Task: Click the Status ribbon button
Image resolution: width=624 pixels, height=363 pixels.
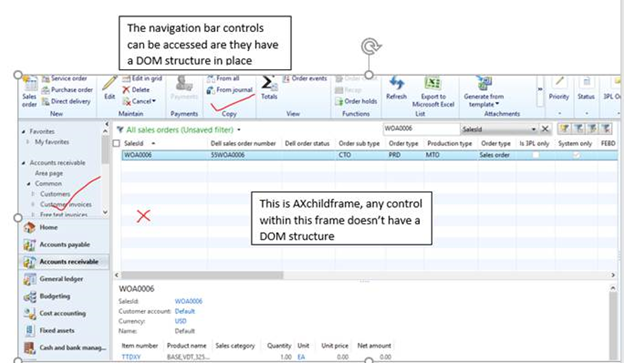Action: click(586, 88)
